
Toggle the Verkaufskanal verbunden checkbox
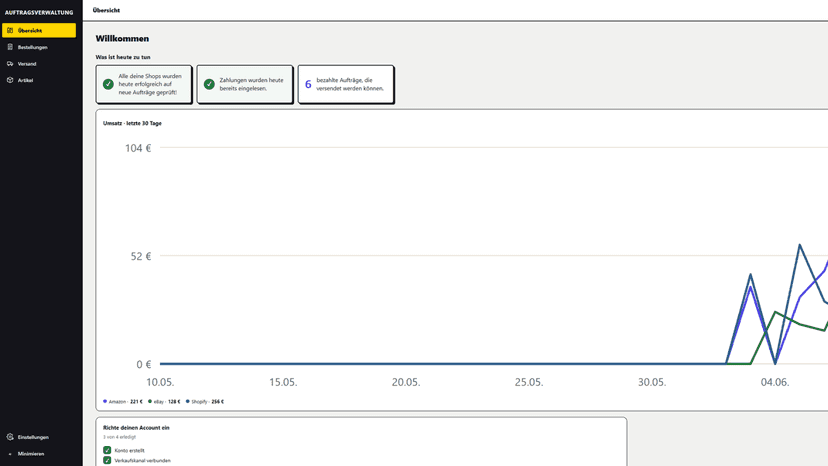pos(107,460)
